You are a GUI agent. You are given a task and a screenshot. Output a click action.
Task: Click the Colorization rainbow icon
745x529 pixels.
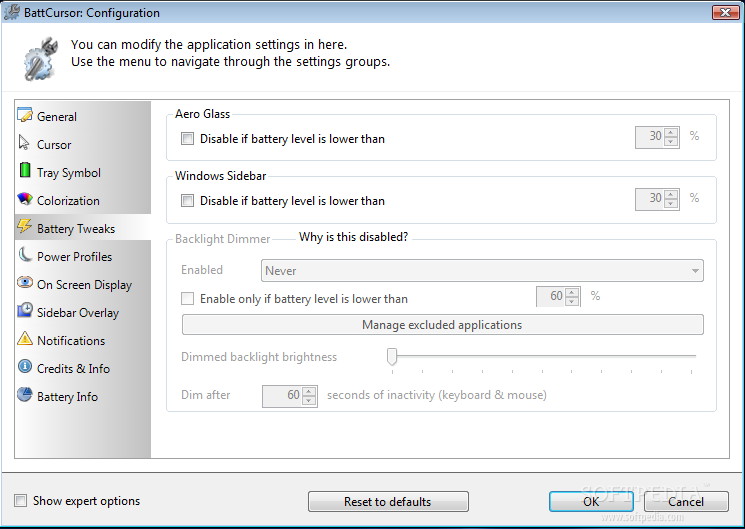[x=25, y=199]
